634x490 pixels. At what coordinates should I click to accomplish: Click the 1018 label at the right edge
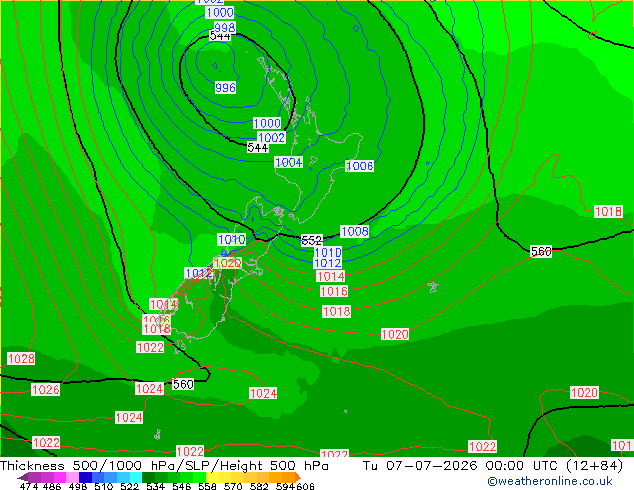[609, 211]
